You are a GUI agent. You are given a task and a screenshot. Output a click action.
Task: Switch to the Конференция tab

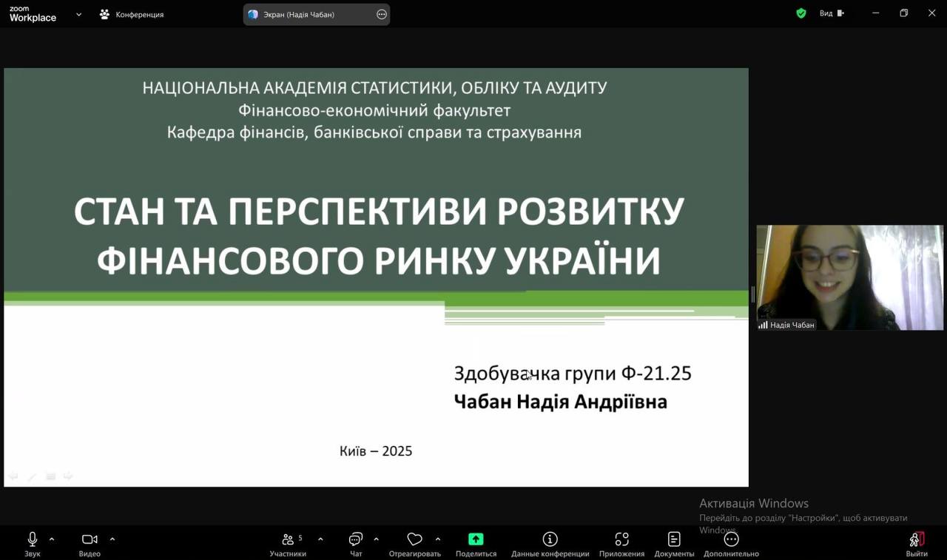pyautogui.click(x=132, y=14)
